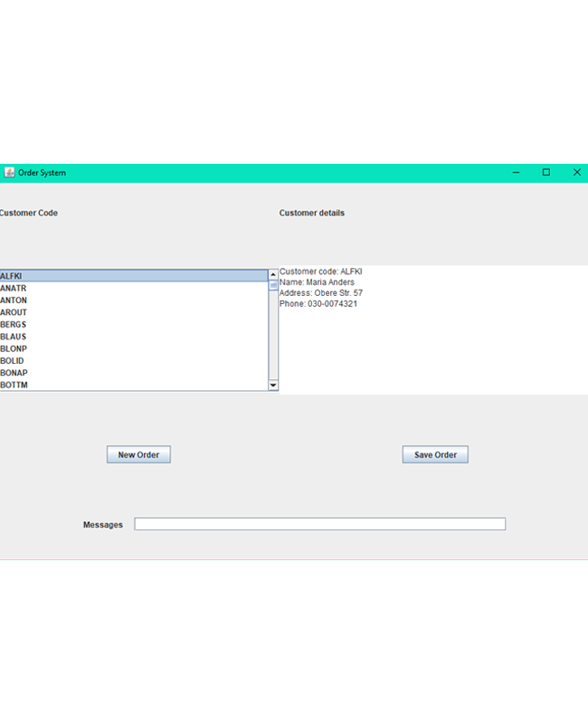Minimize the Order System window
The height and width of the screenshot is (724, 588).
click(x=516, y=173)
